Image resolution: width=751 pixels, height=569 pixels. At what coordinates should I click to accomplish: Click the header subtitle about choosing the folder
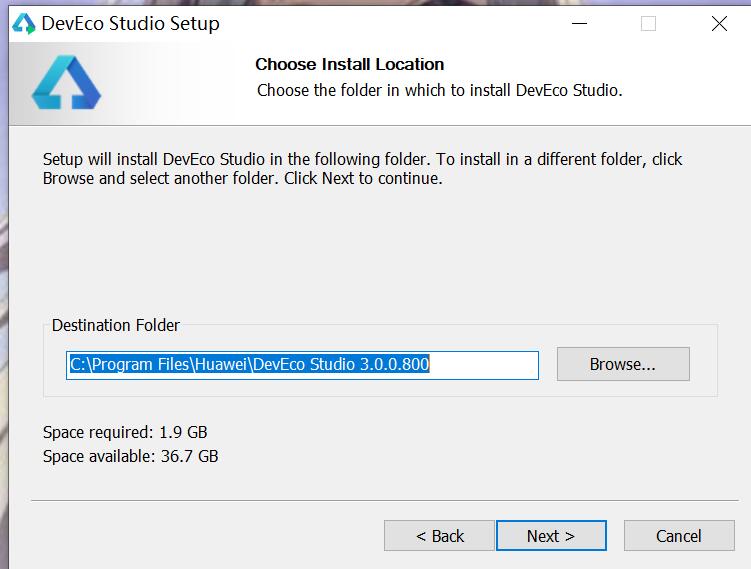pos(439,90)
